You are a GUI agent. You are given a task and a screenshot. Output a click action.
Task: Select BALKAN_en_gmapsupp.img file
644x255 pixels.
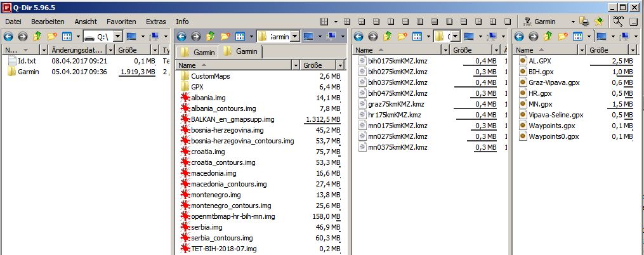click(x=232, y=119)
